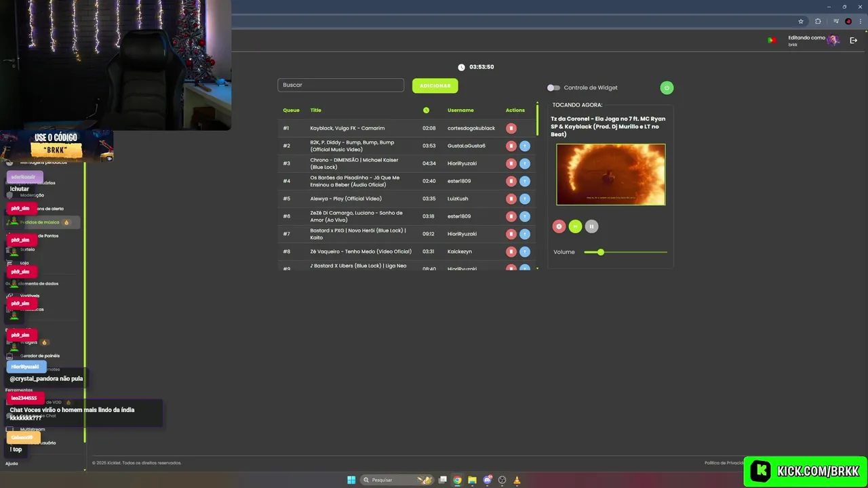The image size is (868, 488).
Task: Open the Portuguese flag language selector
Action: (771, 40)
